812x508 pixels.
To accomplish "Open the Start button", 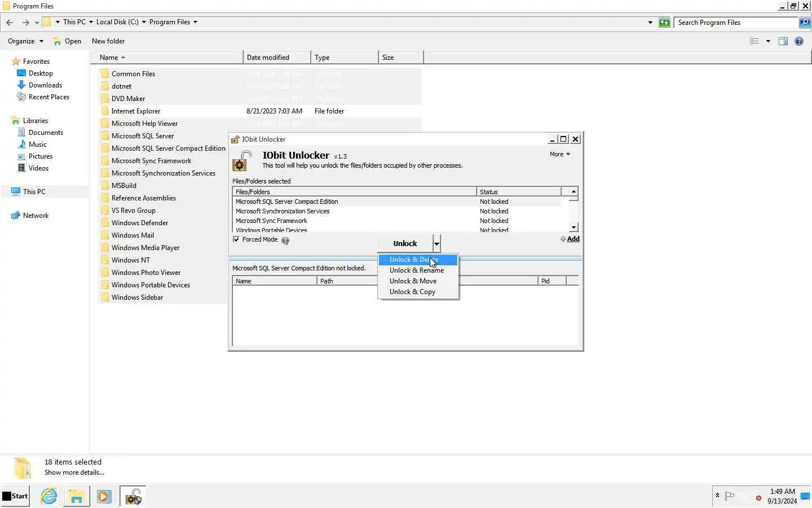I will (15, 496).
